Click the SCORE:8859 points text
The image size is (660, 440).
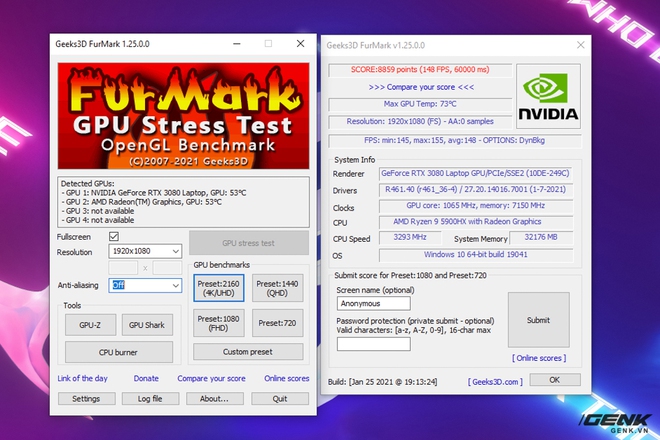click(x=420, y=70)
